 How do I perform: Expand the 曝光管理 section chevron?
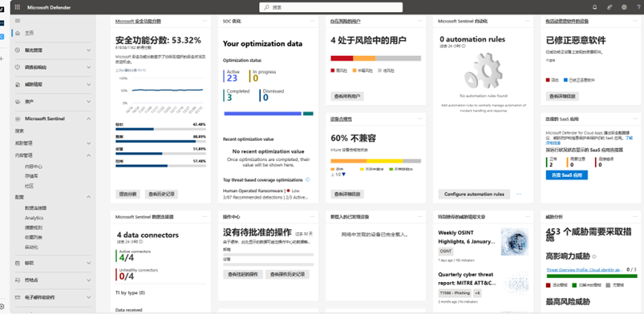[x=89, y=50]
